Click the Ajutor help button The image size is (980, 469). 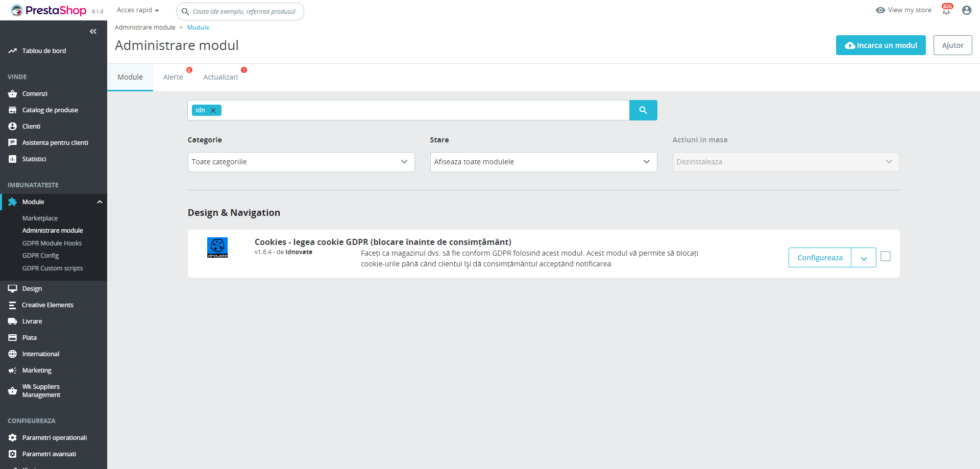pyautogui.click(x=953, y=45)
